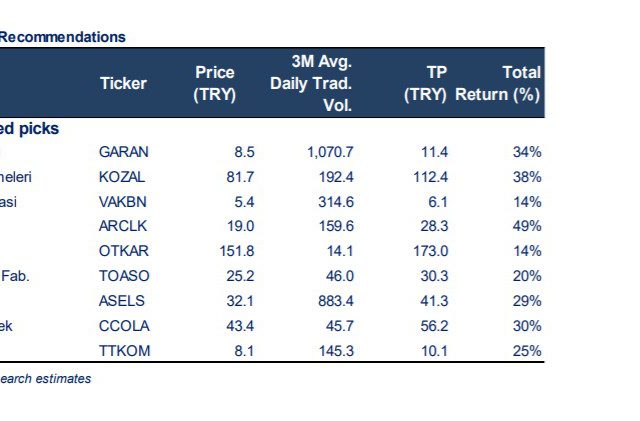Select the VAKBN ticker row
Screen dimensions: 640x421
click(123, 201)
